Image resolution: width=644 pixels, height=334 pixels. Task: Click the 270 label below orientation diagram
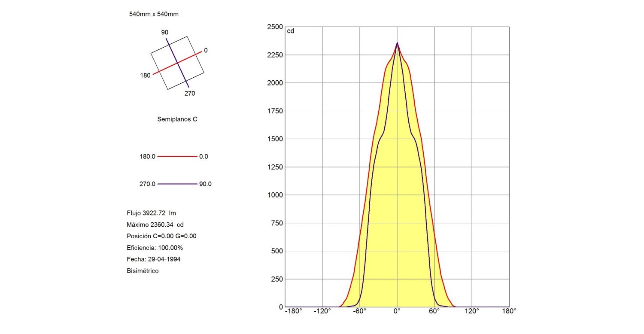tap(189, 93)
